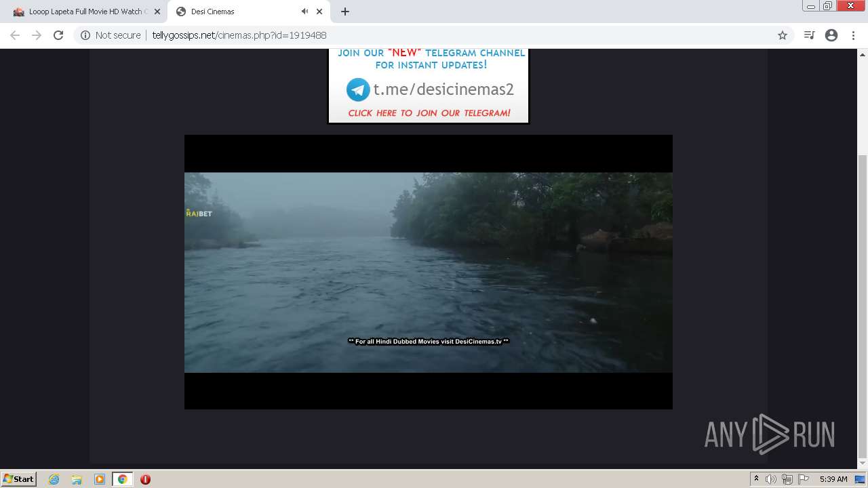
Task: Open the media controls button in toolbar
Action: click(x=809, y=35)
